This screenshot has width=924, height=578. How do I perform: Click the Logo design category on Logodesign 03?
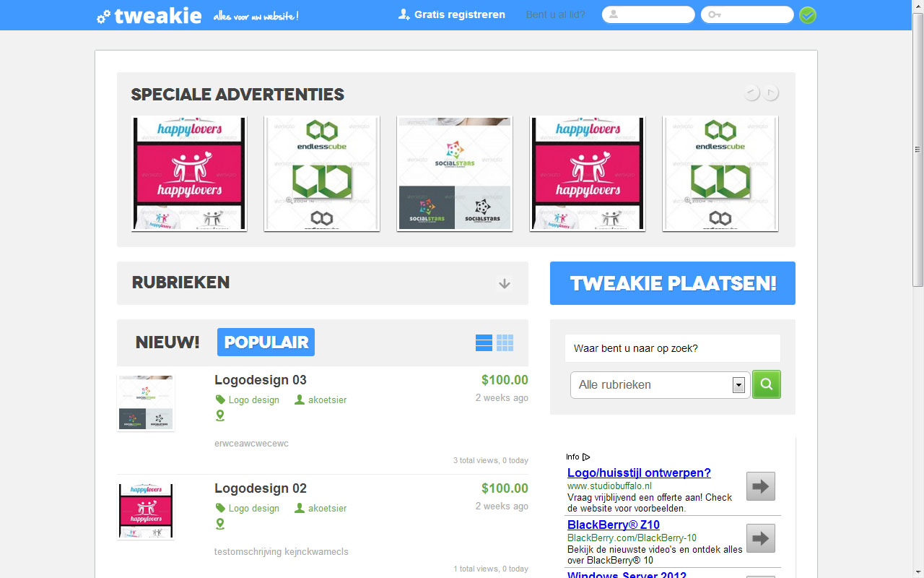(254, 400)
